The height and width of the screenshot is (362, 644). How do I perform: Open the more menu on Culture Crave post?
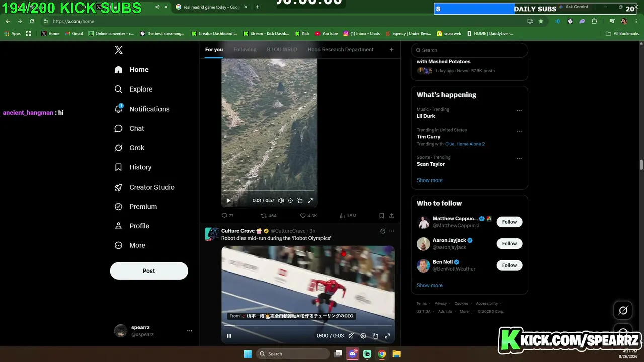point(392,231)
